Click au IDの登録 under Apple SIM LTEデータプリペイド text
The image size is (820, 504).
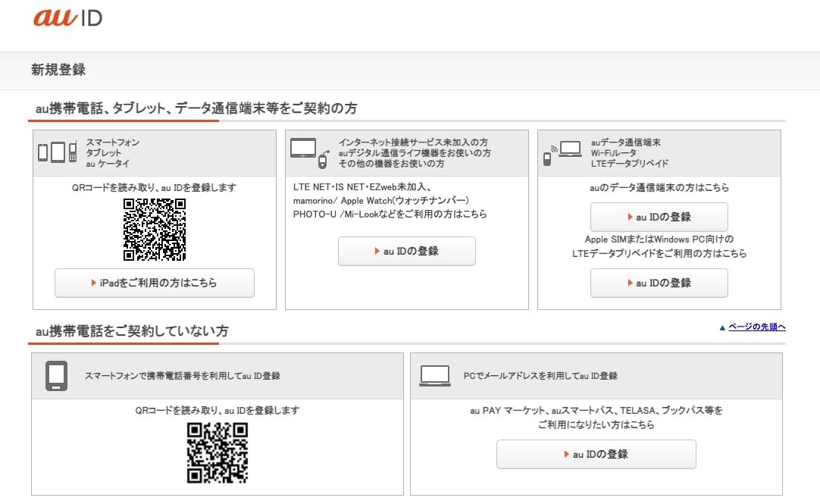659,283
